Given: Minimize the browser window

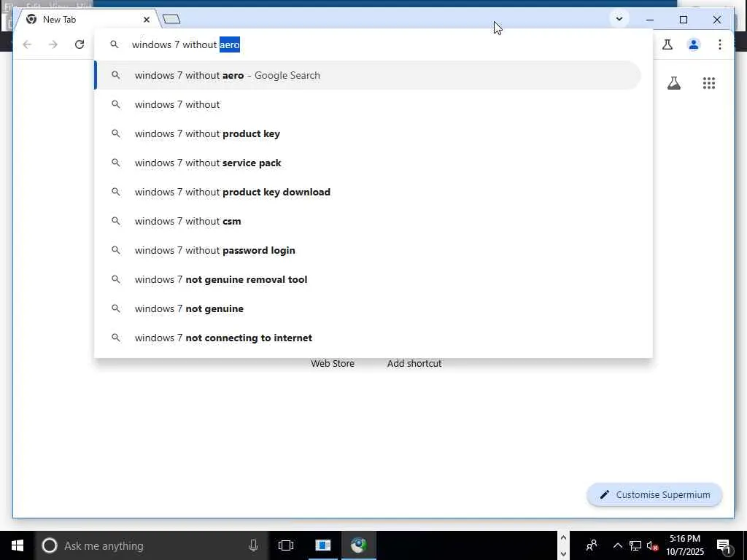Looking at the screenshot, I should pos(650,20).
